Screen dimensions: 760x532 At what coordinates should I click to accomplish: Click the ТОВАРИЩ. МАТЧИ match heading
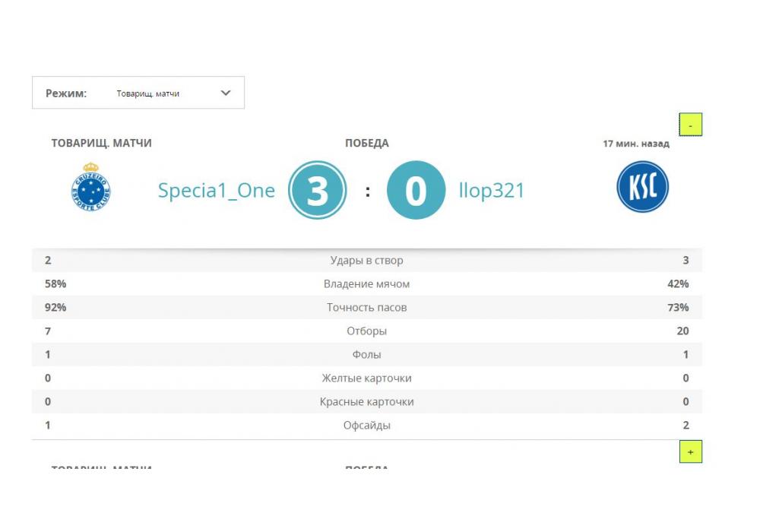(101, 143)
